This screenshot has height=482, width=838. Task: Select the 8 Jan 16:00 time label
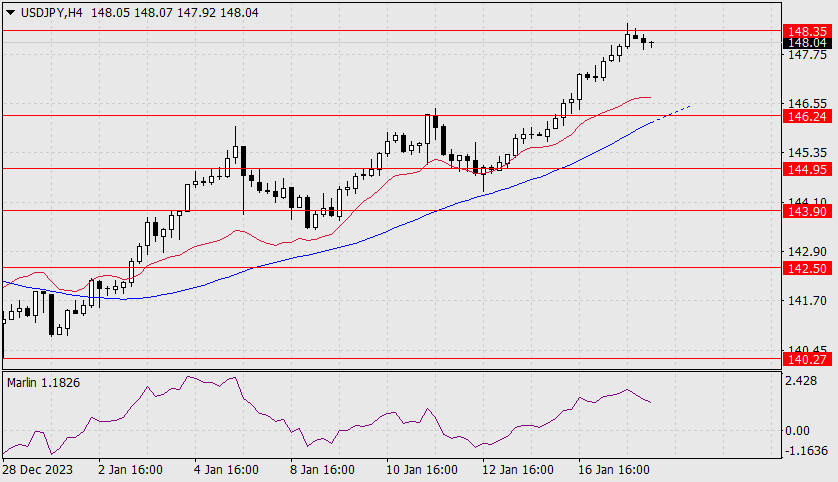click(322, 470)
